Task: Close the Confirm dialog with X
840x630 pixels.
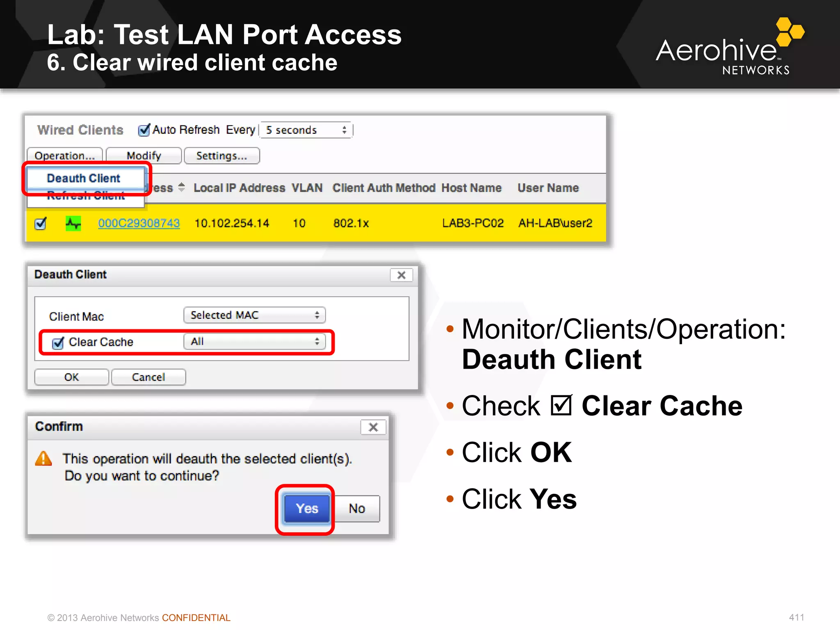Action: [x=373, y=427]
